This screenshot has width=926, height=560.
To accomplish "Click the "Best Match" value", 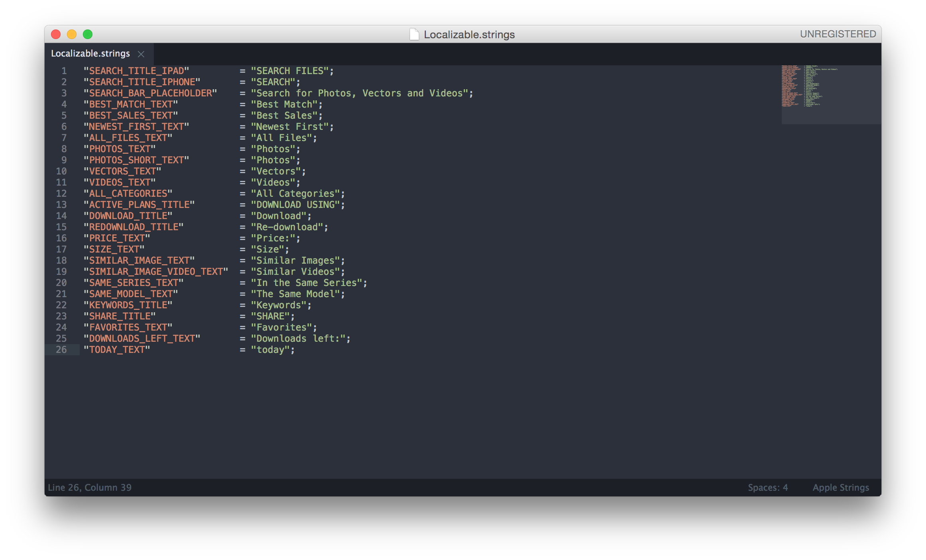I will tap(284, 104).
